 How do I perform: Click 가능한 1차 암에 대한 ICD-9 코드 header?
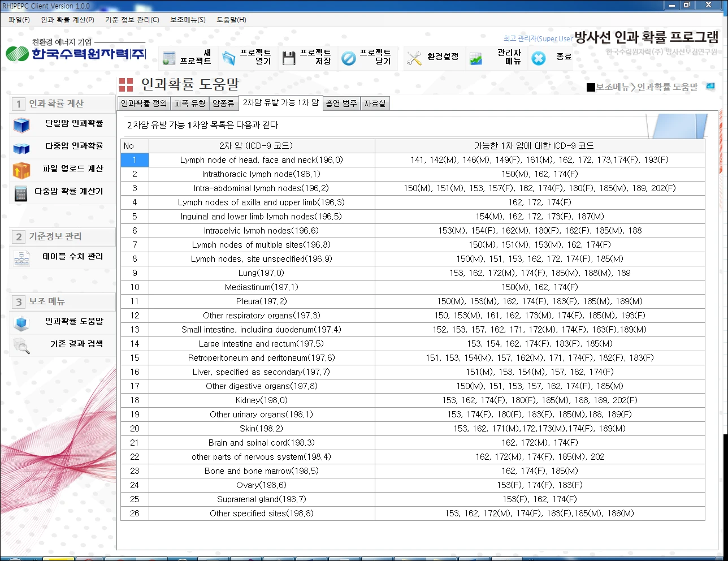pyautogui.click(x=540, y=146)
